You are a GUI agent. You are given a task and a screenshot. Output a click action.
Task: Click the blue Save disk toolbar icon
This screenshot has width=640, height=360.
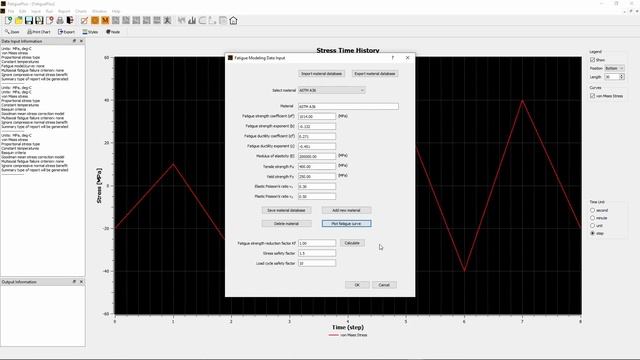[29, 20]
